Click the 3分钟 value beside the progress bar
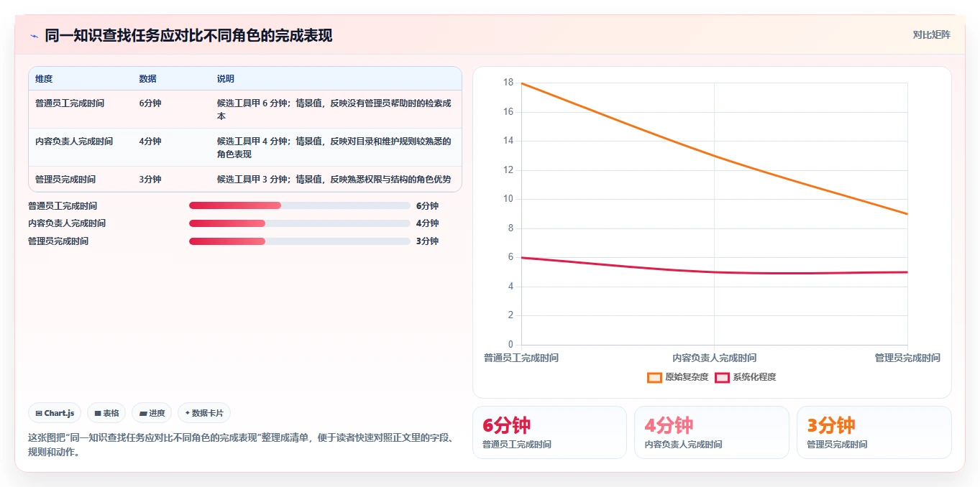Image resolution: width=980 pixels, height=487 pixels. tap(428, 241)
